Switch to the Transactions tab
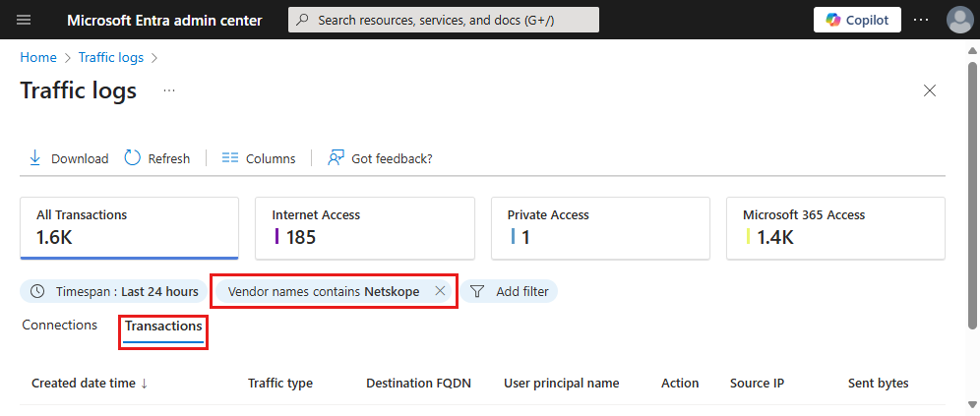Image resolution: width=980 pixels, height=416 pixels. (163, 327)
